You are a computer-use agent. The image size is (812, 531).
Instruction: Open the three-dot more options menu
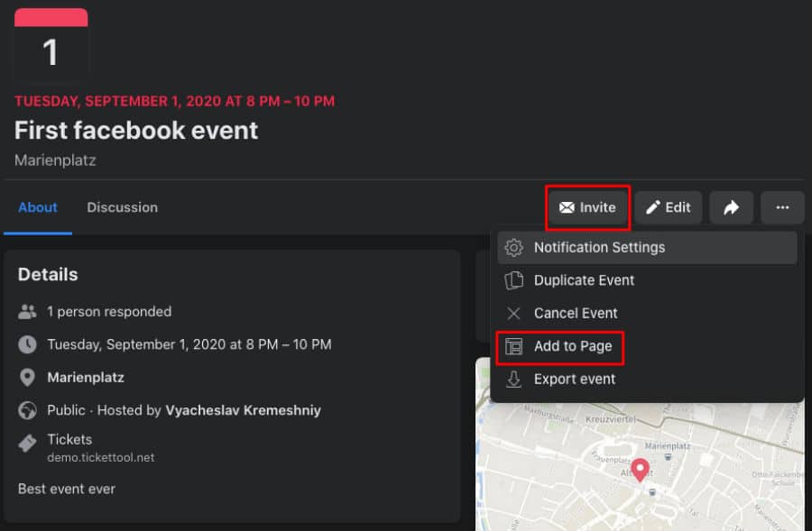pyautogui.click(x=783, y=207)
